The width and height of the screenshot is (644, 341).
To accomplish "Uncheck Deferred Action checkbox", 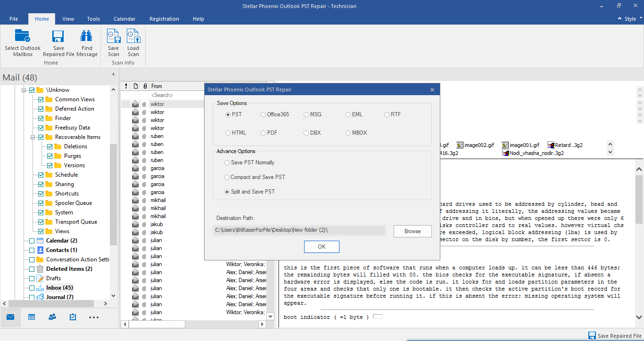I will click(x=41, y=109).
